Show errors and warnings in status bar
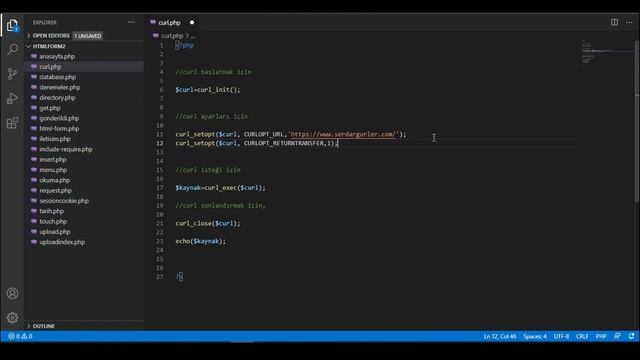Screen dimensions: 640x360 (x=20, y=336)
